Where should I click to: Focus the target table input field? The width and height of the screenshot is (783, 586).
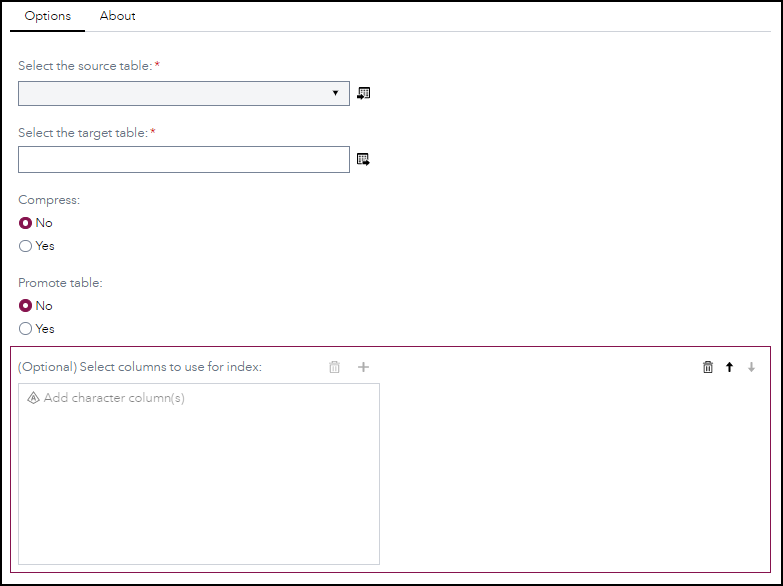(184, 159)
